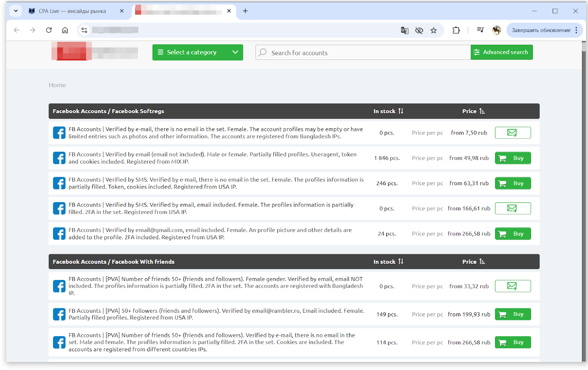The image size is (588, 370).
Task: Buy the 199,93 rub accounts
Action: tap(513, 314)
